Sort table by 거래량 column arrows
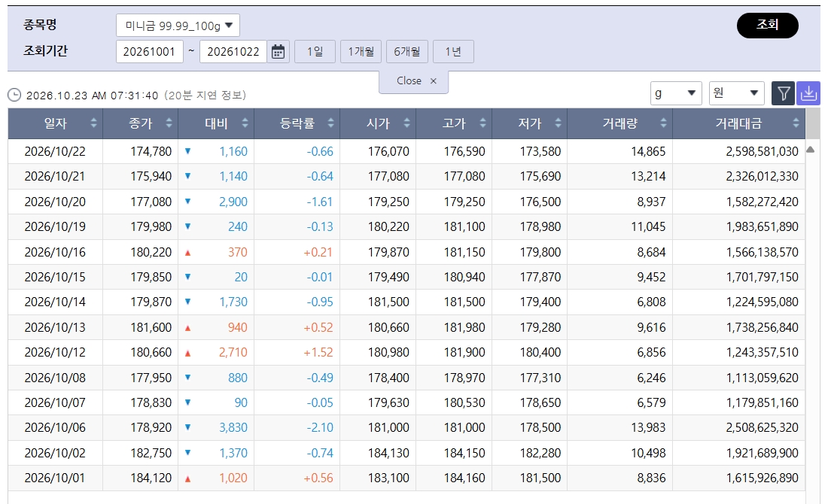This screenshot has height=504, width=828. 663,123
